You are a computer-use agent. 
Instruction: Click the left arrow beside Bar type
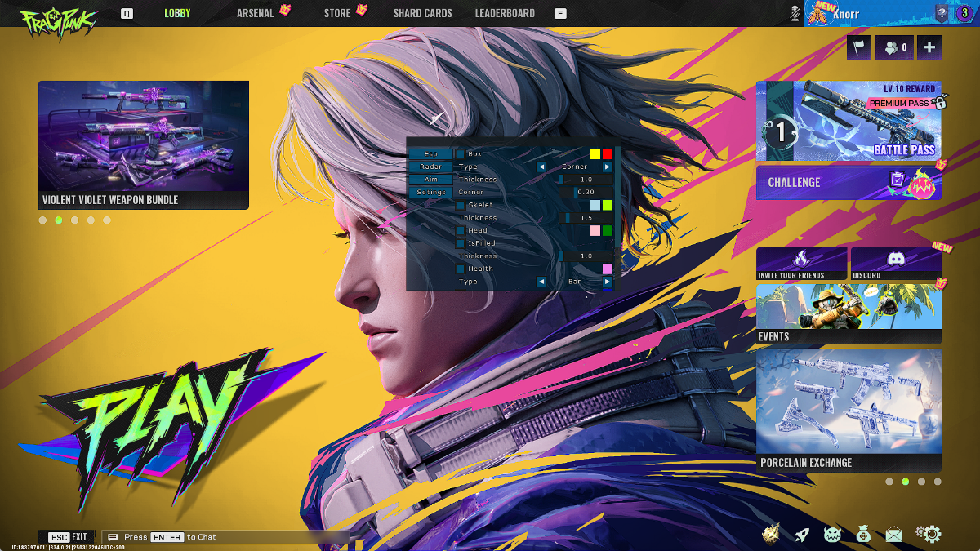[x=541, y=282]
